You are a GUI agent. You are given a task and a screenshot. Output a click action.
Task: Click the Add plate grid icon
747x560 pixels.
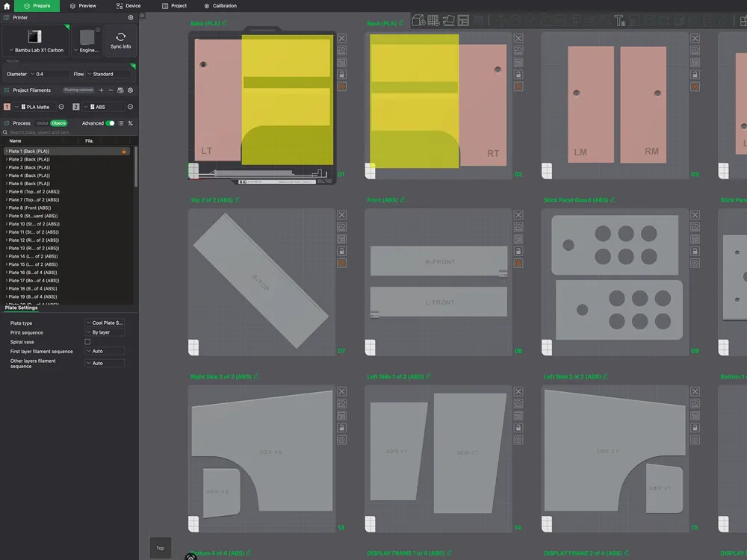tap(433, 20)
